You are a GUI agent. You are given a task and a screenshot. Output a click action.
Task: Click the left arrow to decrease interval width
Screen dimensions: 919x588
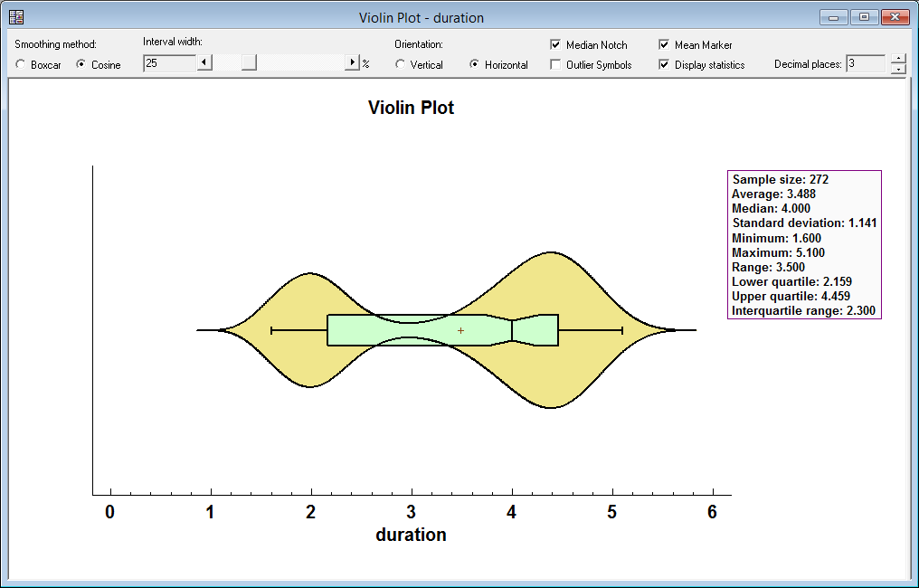204,62
